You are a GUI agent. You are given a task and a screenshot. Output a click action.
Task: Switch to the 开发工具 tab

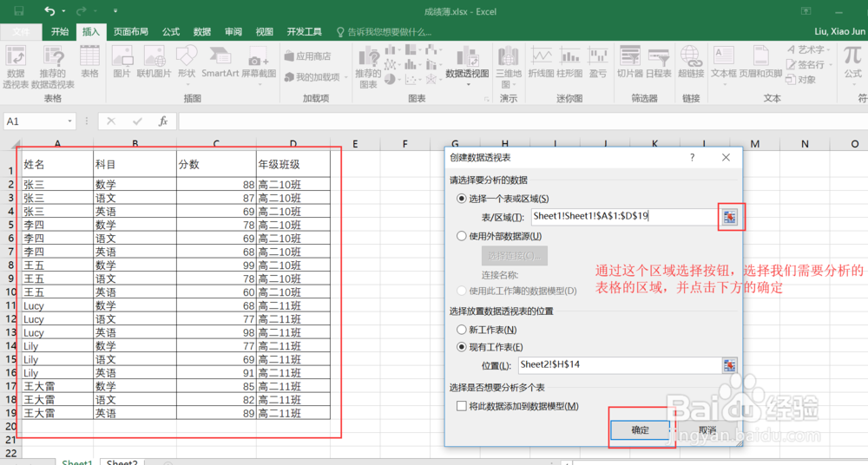click(x=305, y=31)
